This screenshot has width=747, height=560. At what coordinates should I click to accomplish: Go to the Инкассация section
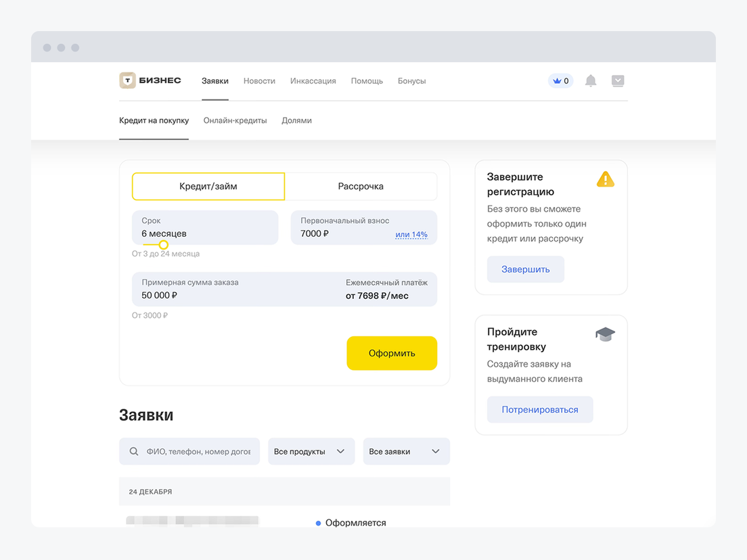[x=313, y=81]
